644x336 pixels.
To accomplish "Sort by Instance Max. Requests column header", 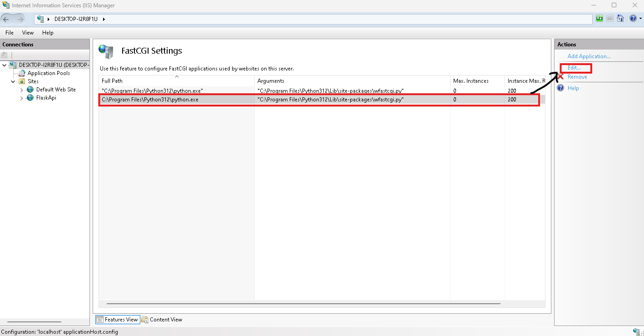I will coord(525,80).
